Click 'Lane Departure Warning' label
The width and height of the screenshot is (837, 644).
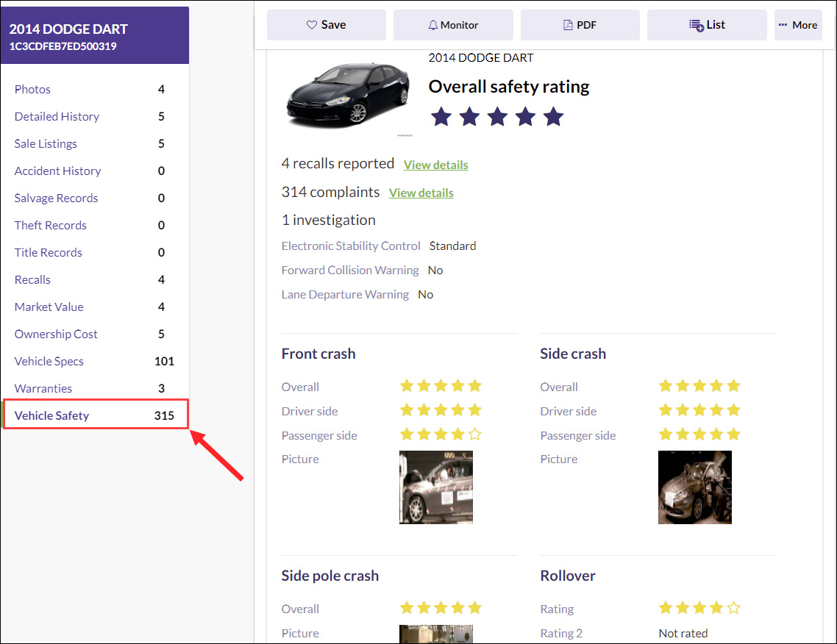click(345, 295)
